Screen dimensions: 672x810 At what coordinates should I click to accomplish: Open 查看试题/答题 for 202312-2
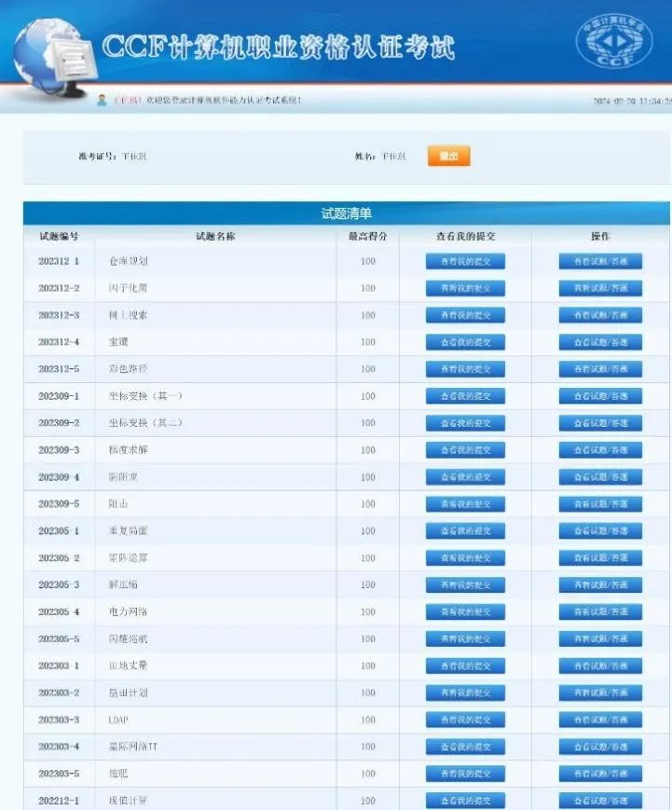(600, 288)
